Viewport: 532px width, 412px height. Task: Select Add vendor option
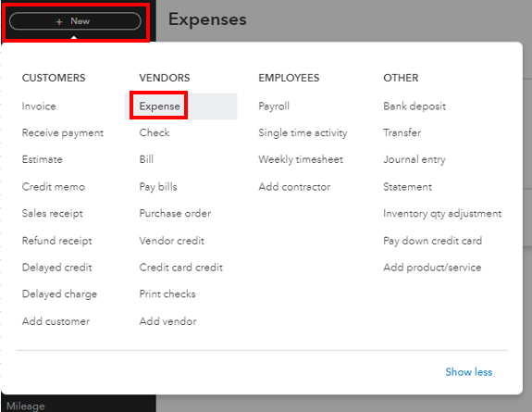pyautogui.click(x=168, y=321)
